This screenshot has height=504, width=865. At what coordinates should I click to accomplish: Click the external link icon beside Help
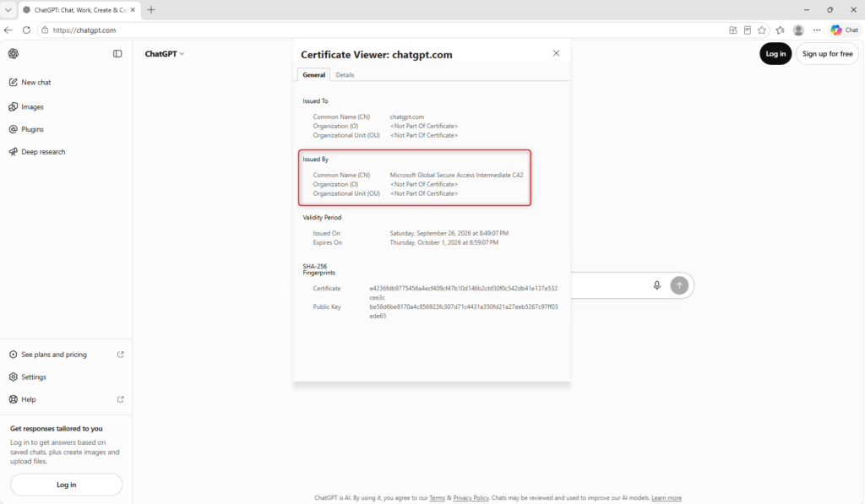[120, 399]
